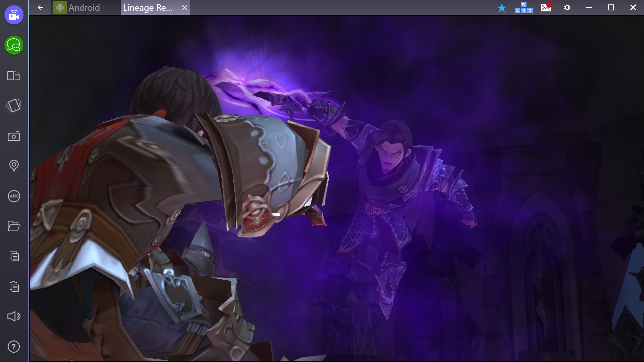The width and height of the screenshot is (644, 362).
Task: Trigger the shake device icon
Action: coord(14,105)
